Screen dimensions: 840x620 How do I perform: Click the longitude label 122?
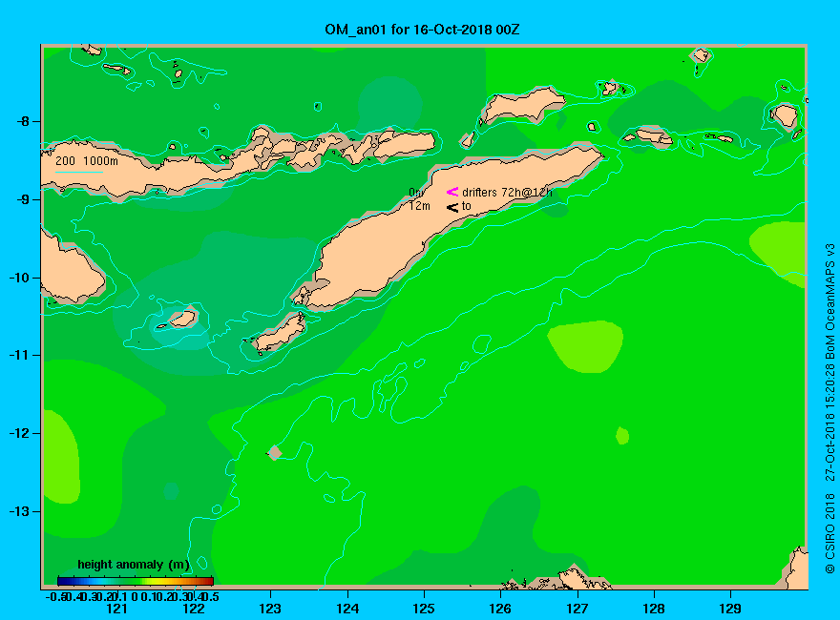click(194, 609)
